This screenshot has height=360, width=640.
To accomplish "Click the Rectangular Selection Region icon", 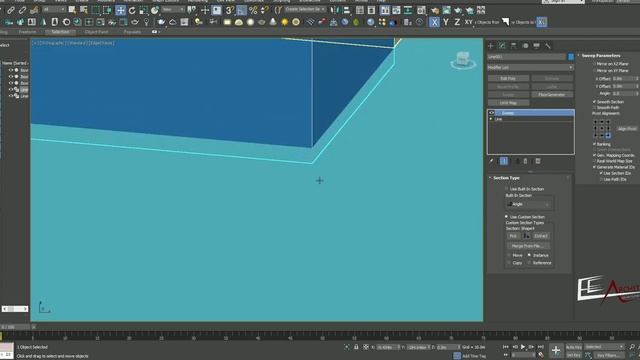I will (96, 10).
